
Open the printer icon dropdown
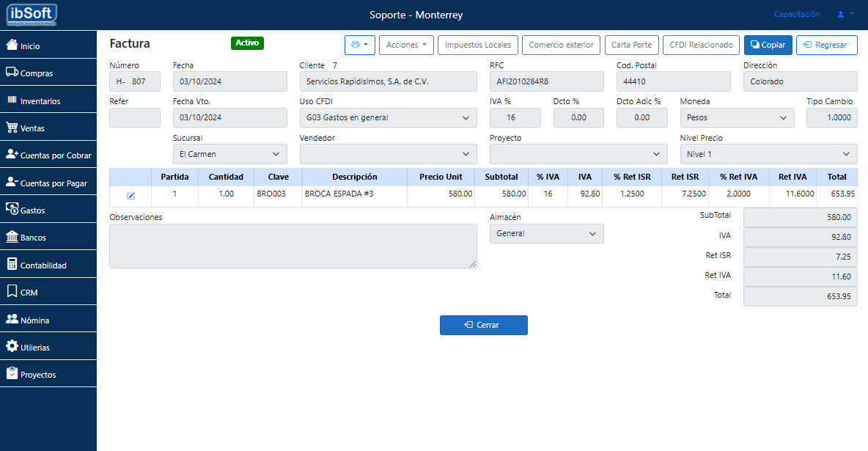[x=359, y=45]
